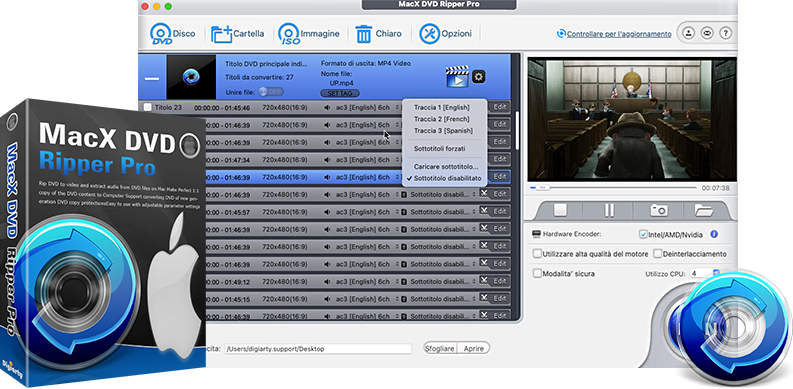Select Traccia 1 [English] subtitle
Image resolution: width=793 pixels, height=389 pixels.
[442, 107]
